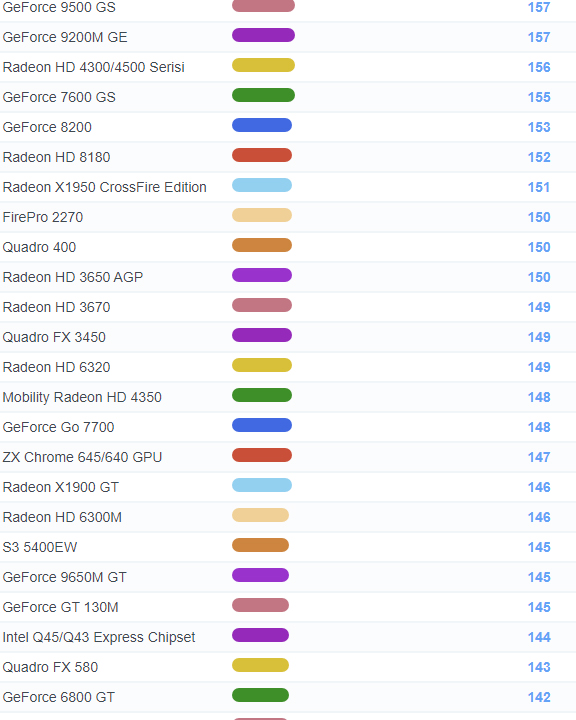Open the GeForce 9200M GE entry
Viewport: 576px width, 720px height.
[x=65, y=37]
